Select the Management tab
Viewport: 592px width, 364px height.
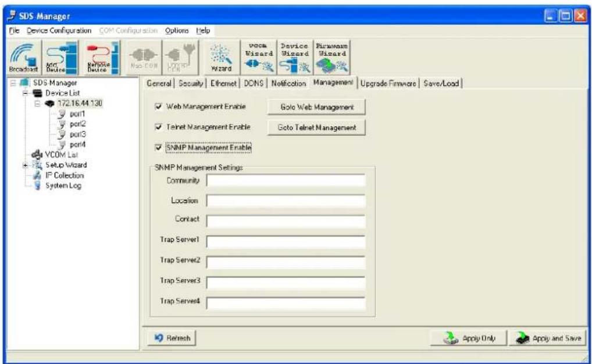click(333, 83)
